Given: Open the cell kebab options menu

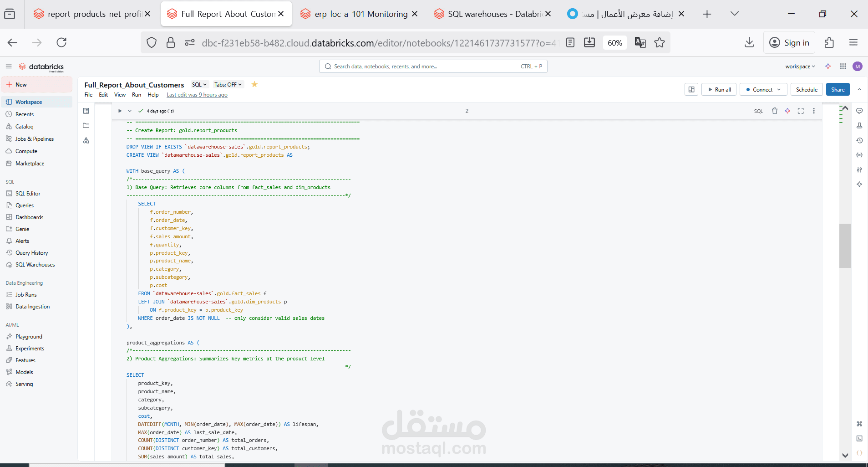Looking at the screenshot, I should (814, 111).
